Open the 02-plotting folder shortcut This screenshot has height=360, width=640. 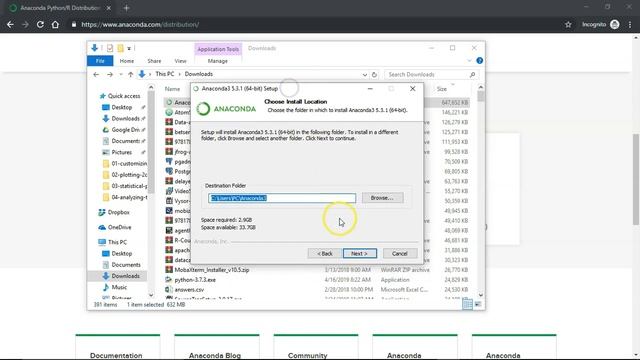(129, 175)
